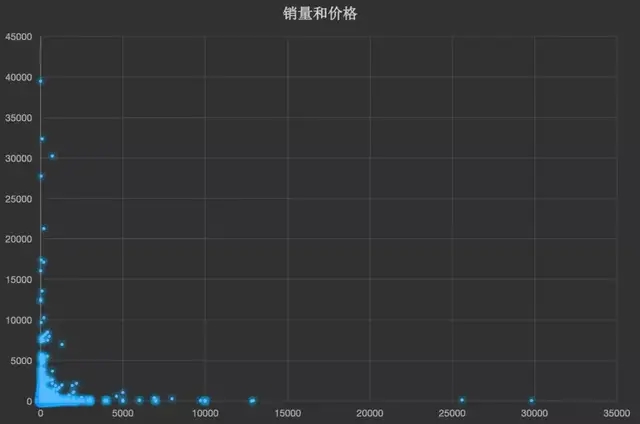The image size is (640, 424).
Task: Click the 45000 y-axis label
Action: pyautogui.click(x=19, y=38)
